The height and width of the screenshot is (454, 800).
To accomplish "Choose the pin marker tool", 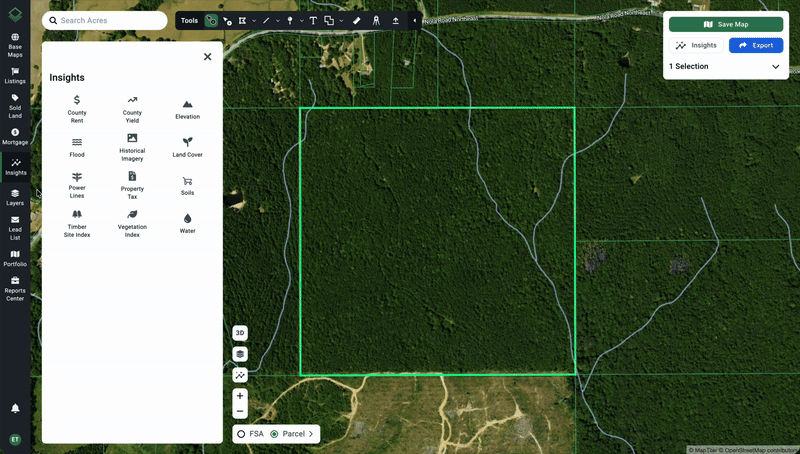I will tap(290, 20).
